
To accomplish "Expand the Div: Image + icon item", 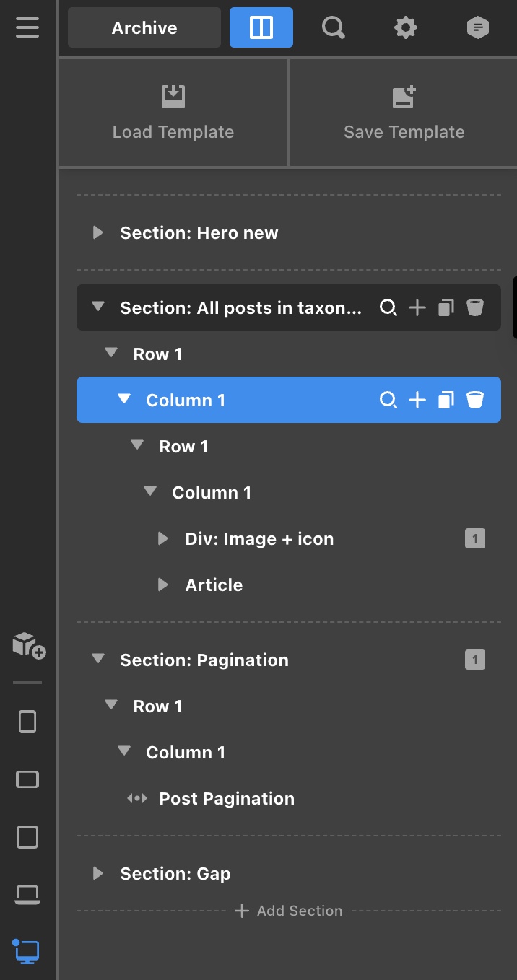I will tap(163, 539).
